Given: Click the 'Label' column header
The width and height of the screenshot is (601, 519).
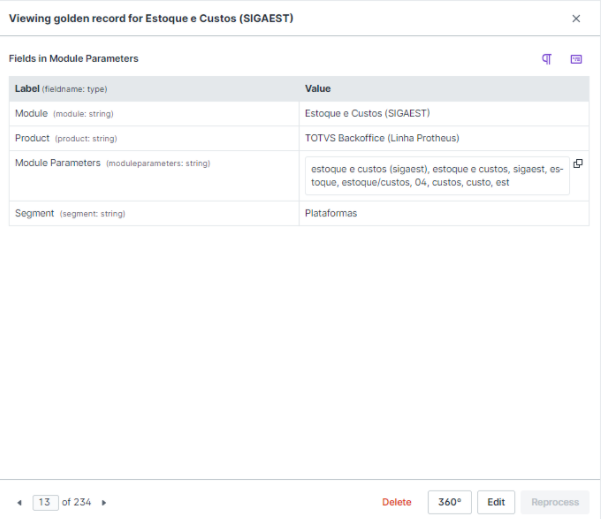Looking at the screenshot, I should pyautogui.click(x=27, y=89).
